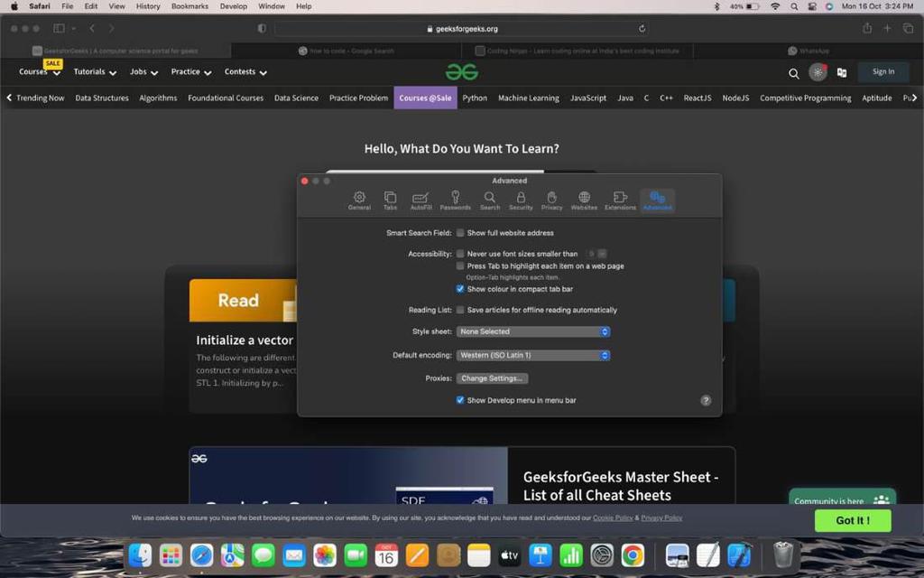Expand the Contests dropdown menu
Screen dimensions: 924x578
tap(245, 72)
